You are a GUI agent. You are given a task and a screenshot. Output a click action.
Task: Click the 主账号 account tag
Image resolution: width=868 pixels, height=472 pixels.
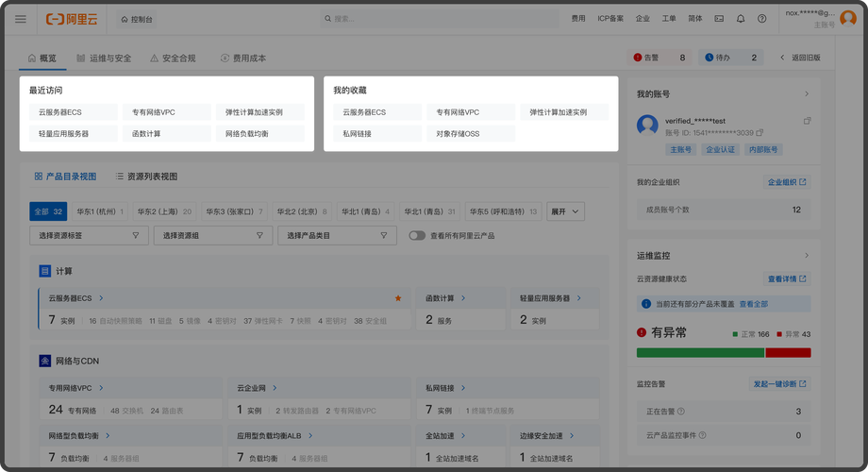pyautogui.click(x=681, y=149)
